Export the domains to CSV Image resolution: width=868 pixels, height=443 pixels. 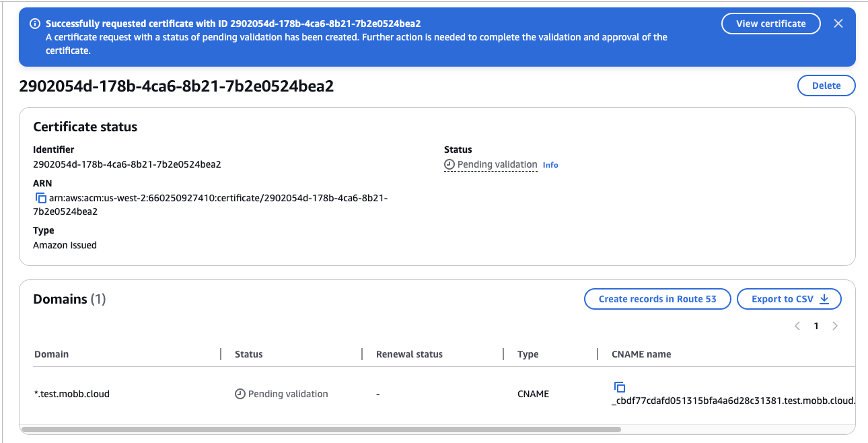[x=789, y=299]
